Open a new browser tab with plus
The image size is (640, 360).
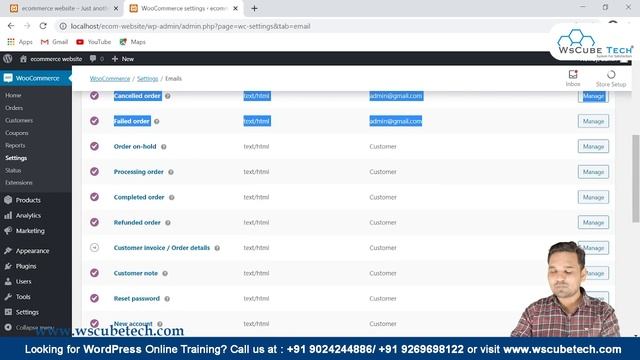click(254, 8)
